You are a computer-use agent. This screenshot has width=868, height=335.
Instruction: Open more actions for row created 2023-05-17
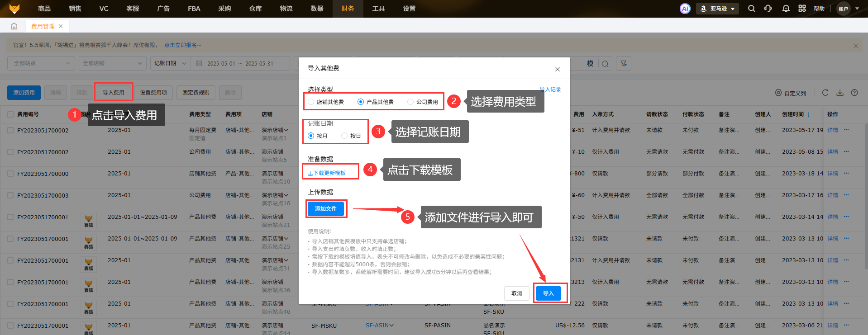[x=846, y=130]
